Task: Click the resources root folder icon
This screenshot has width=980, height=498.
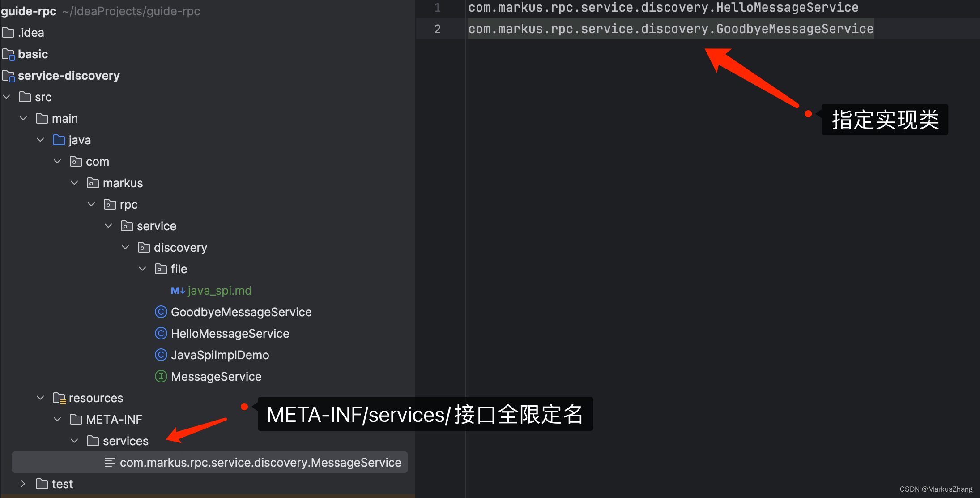Action: point(60,398)
